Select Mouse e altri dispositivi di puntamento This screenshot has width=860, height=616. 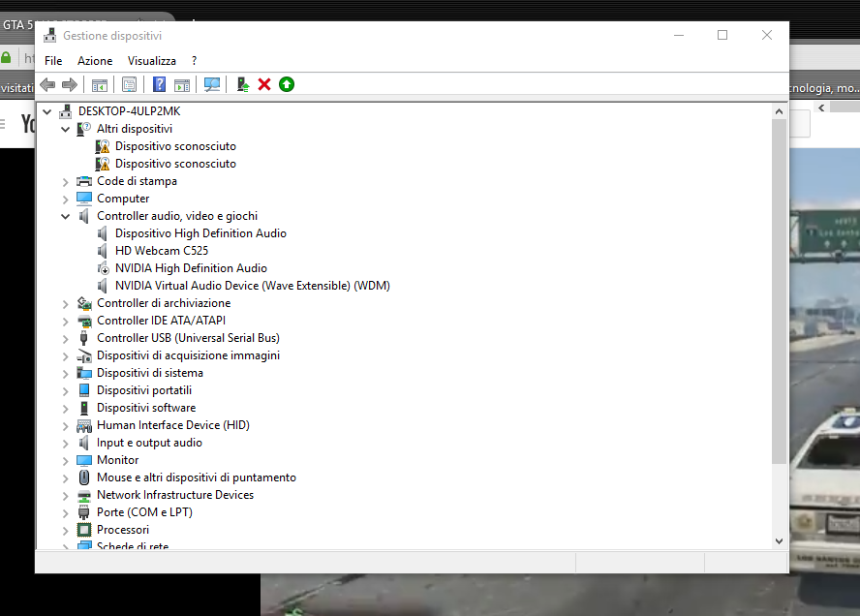coord(197,477)
